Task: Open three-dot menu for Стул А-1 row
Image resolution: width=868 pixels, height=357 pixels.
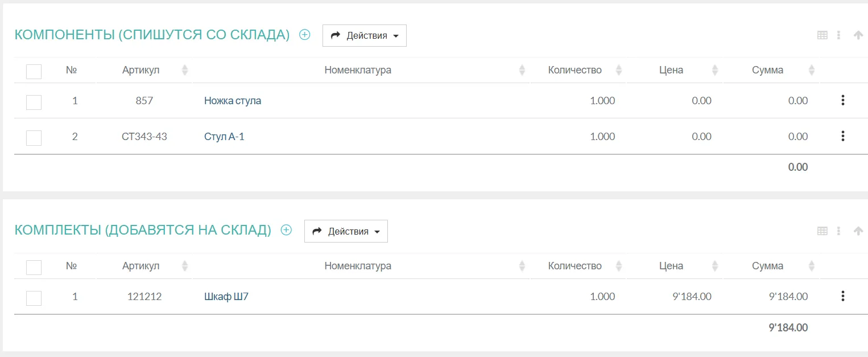Action: pos(842,136)
